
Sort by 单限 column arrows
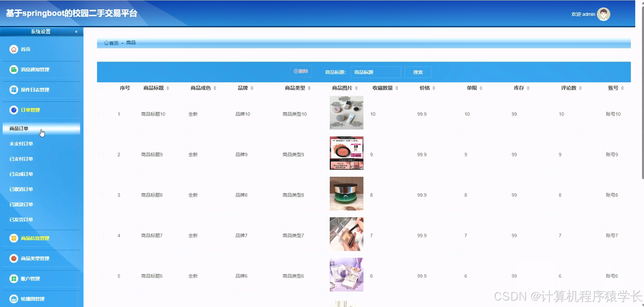click(x=481, y=88)
